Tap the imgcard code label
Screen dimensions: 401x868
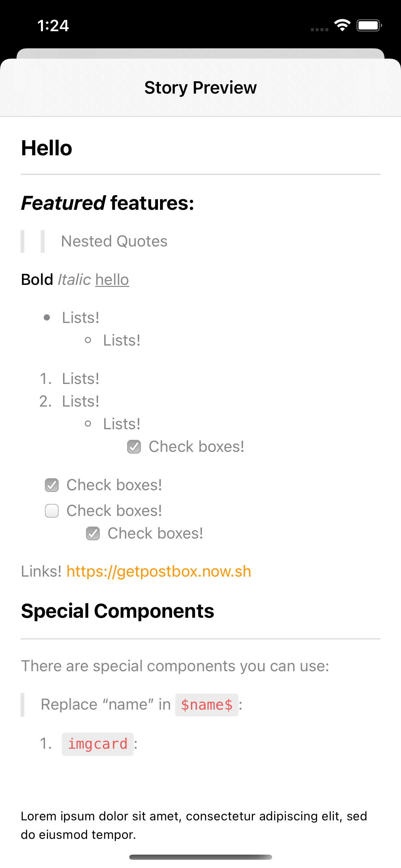pos(98,744)
